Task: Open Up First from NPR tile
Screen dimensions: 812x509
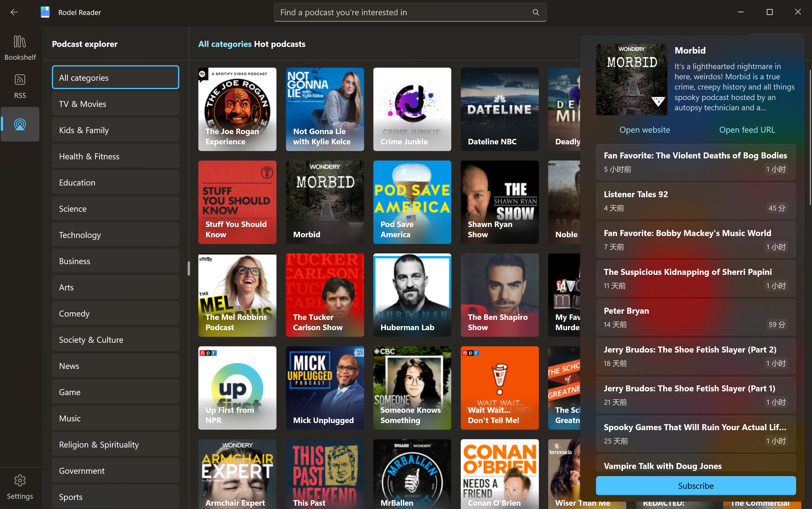Action: pos(237,388)
